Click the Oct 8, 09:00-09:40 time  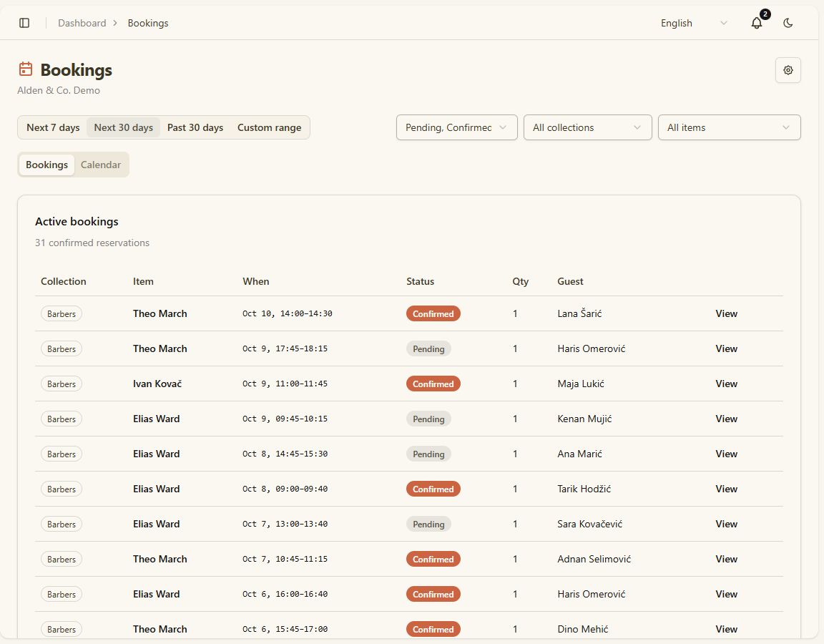point(285,489)
